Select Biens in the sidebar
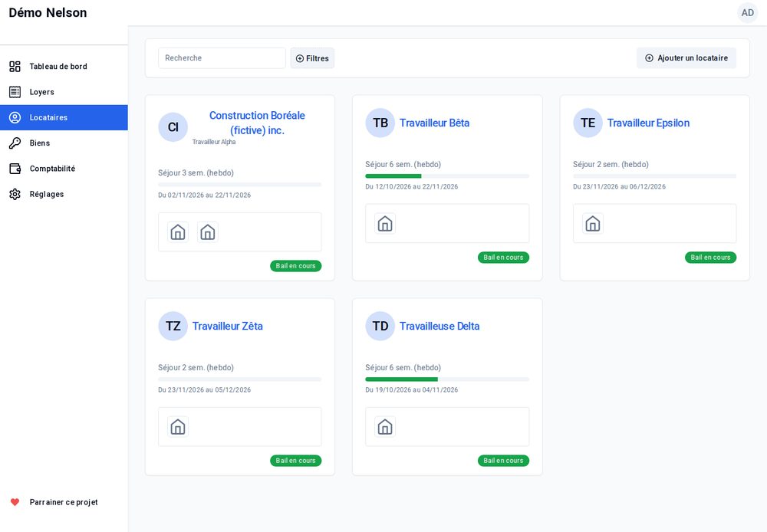 pos(64,143)
